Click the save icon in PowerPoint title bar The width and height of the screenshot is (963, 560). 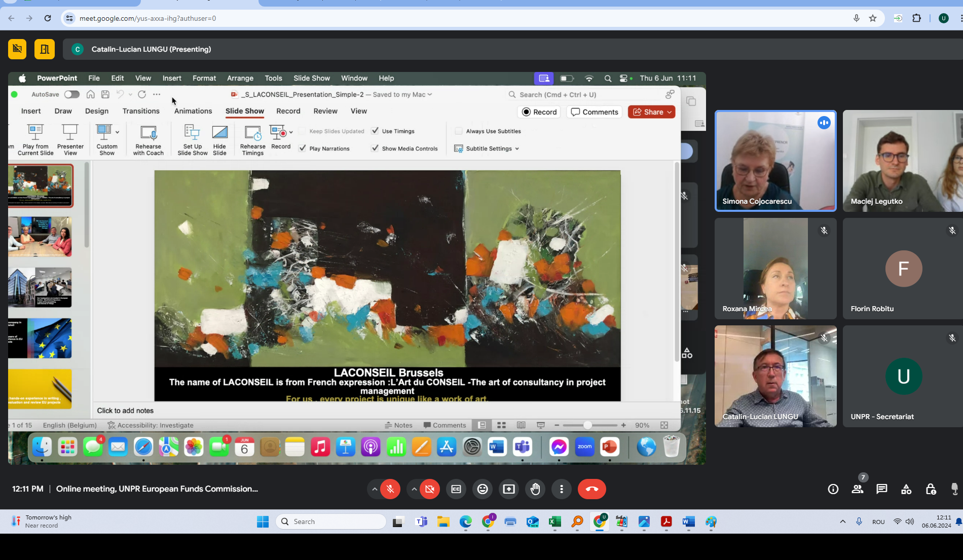105,94
